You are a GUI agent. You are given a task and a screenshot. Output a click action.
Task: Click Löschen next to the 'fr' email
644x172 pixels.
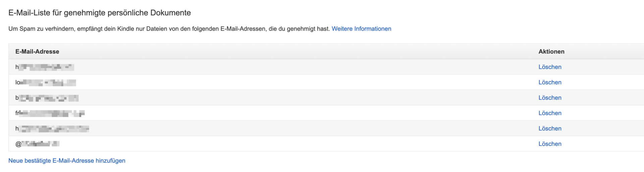click(x=550, y=113)
